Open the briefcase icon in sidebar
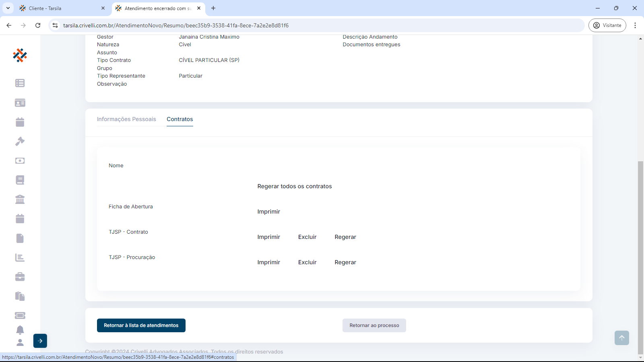 pyautogui.click(x=20, y=277)
